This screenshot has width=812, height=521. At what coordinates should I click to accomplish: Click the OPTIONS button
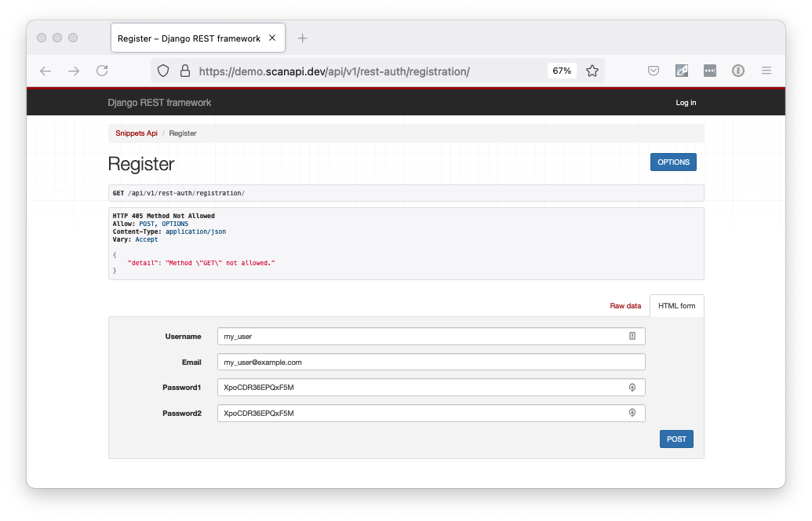(673, 162)
